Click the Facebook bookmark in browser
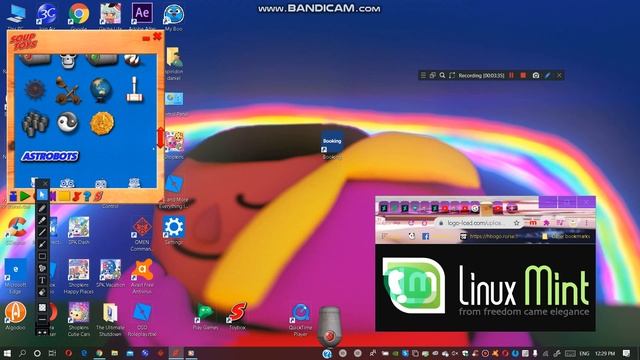This screenshot has height=360, width=640. pyautogui.click(x=425, y=236)
